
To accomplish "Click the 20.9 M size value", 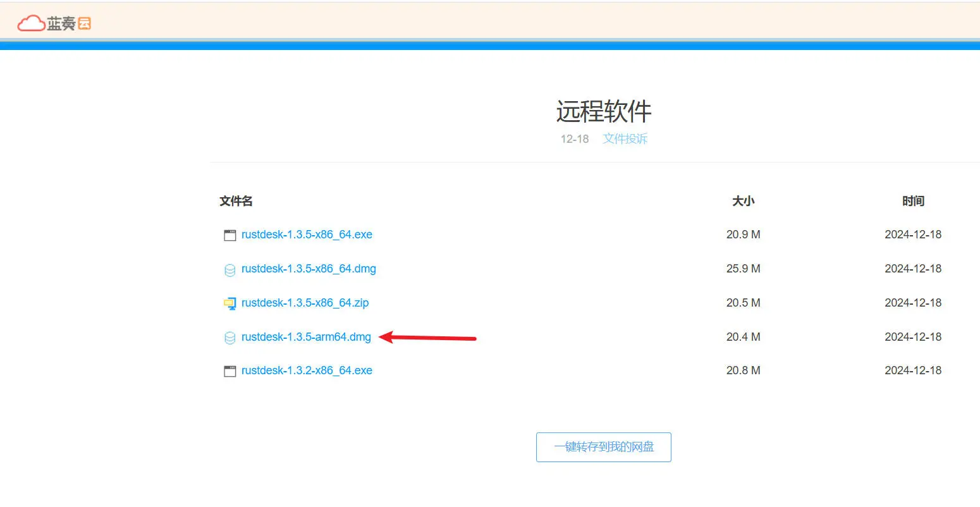I will [744, 235].
